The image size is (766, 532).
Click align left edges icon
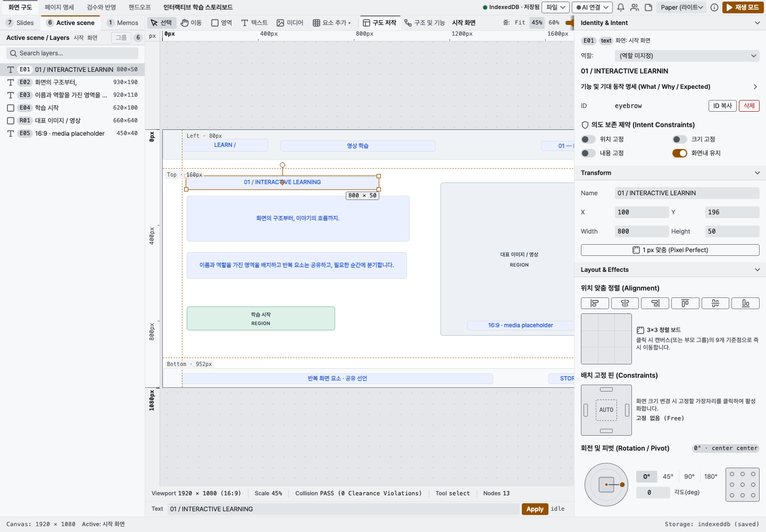pyautogui.click(x=595, y=303)
